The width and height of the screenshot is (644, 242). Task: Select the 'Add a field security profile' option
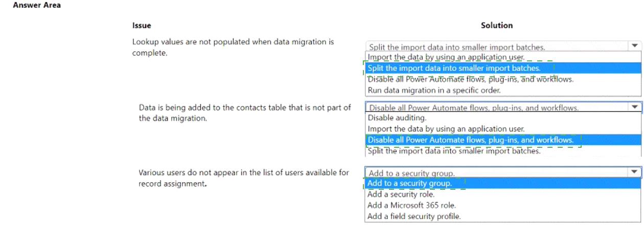(414, 216)
